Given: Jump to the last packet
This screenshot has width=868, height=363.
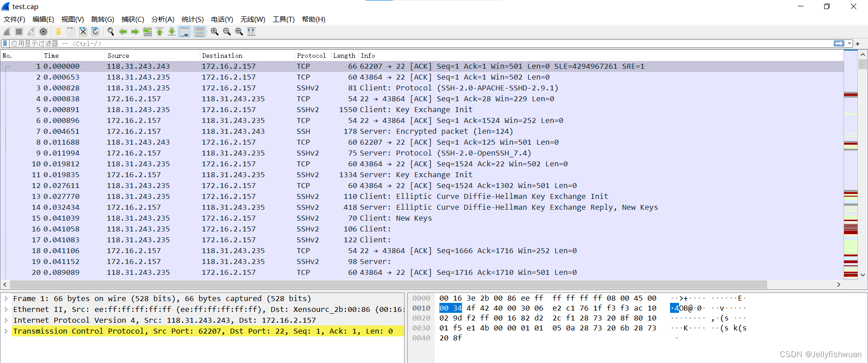Looking at the screenshot, I should click(172, 32).
